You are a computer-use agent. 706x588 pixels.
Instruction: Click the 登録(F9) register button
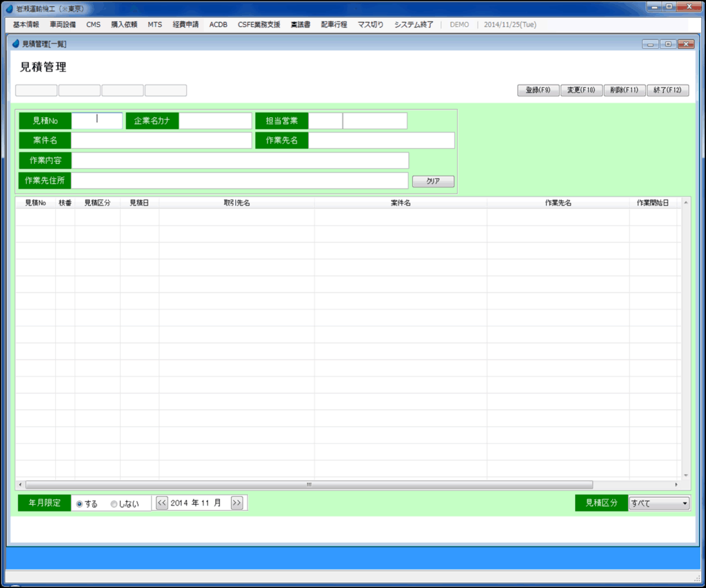(538, 90)
